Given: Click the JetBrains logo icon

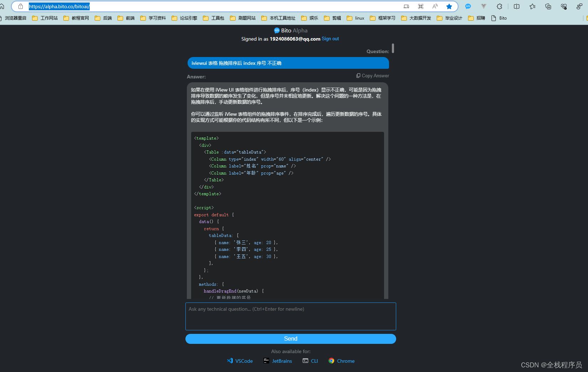Looking at the screenshot, I should click(266, 361).
